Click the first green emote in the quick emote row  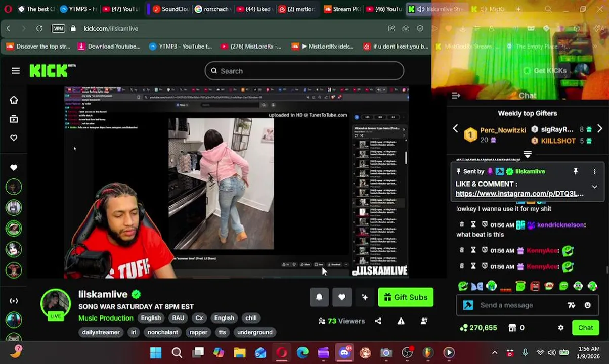pyautogui.click(x=463, y=286)
